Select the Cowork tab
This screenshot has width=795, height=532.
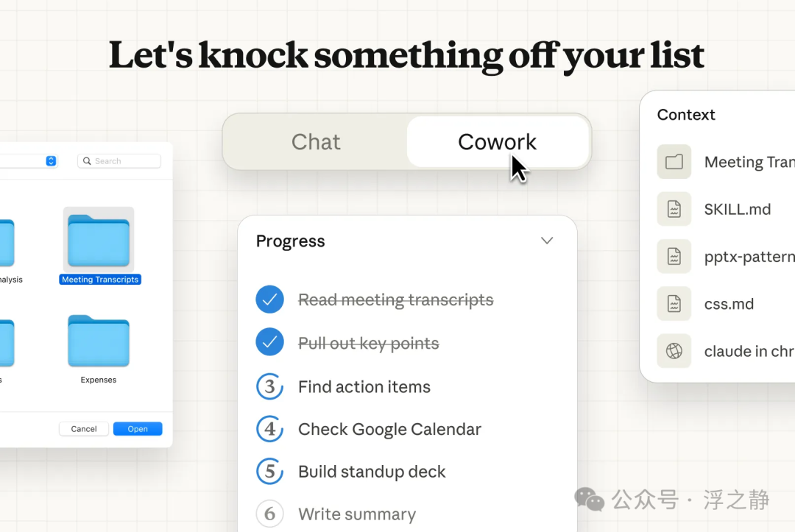click(x=498, y=142)
